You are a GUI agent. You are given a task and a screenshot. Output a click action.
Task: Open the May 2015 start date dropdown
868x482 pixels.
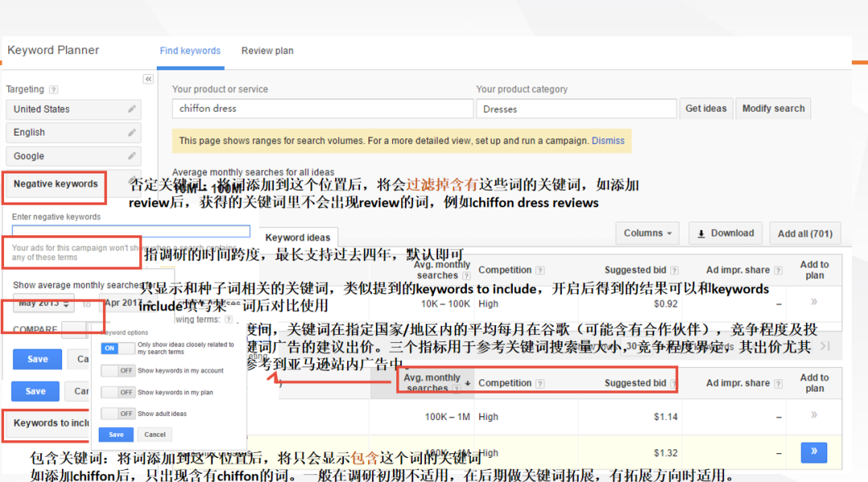coord(43,303)
